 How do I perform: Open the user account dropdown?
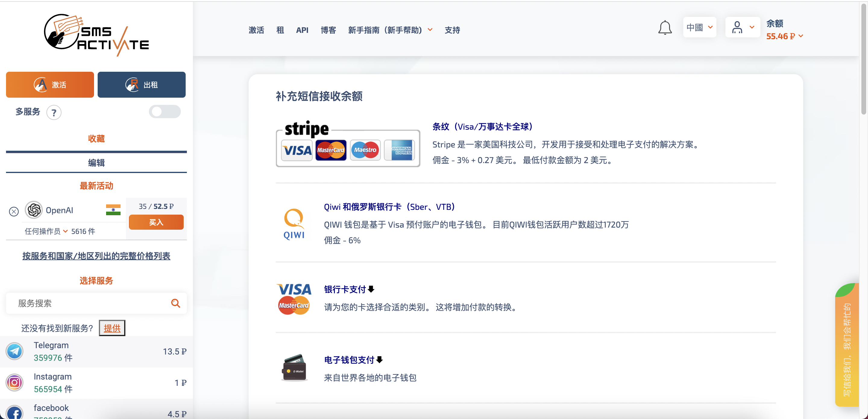(742, 27)
